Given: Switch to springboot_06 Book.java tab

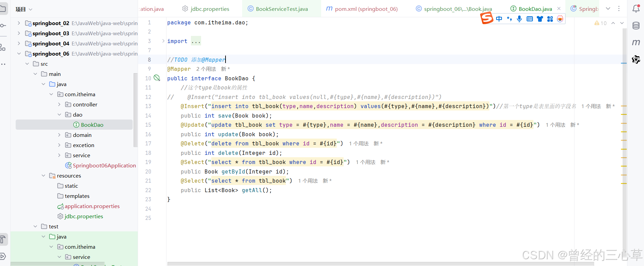Looking at the screenshot, I should coord(454,9).
